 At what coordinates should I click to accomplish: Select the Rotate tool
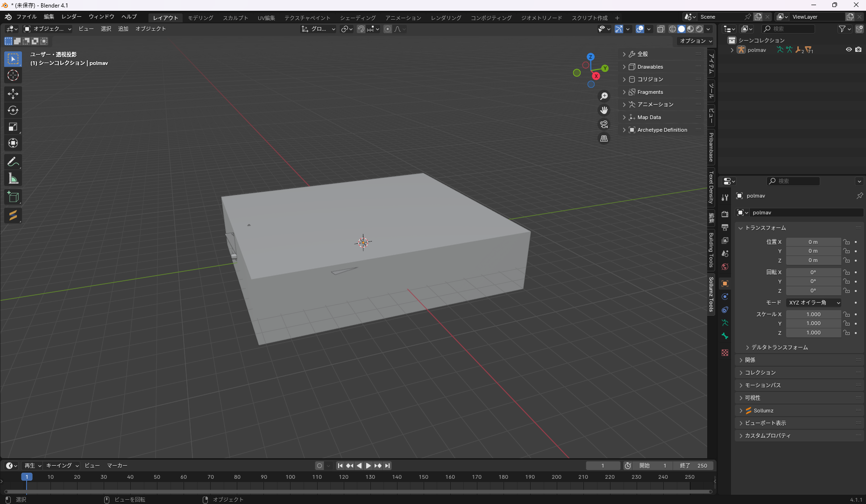[x=13, y=110]
